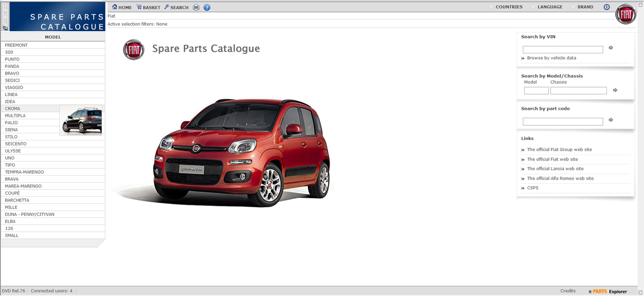The height and width of the screenshot is (296, 644).
Task: Select CROMA model
Action: click(30, 109)
